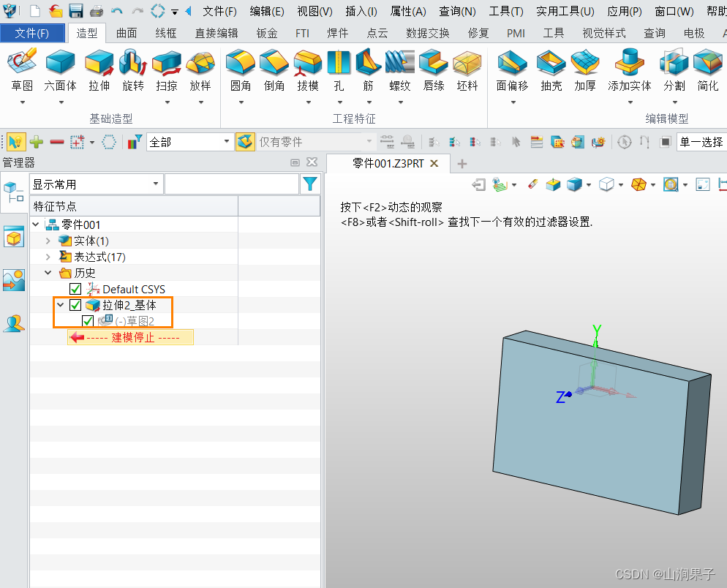Click the save disk icon
Screen dimensions: 727x588
pyautogui.click(x=75, y=11)
